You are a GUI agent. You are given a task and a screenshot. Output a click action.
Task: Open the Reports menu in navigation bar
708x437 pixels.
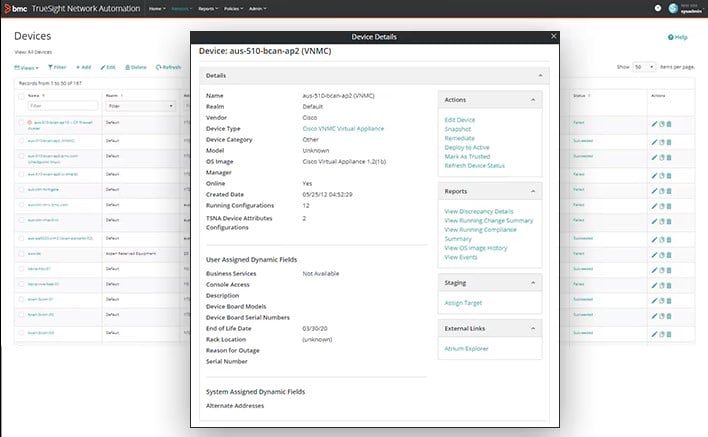point(208,9)
